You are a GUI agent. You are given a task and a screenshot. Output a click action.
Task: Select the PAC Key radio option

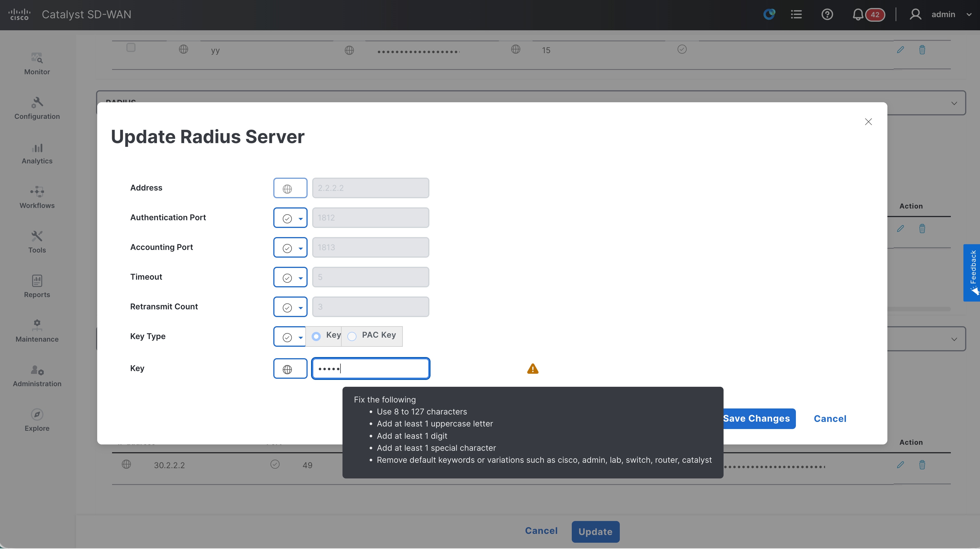pyautogui.click(x=352, y=336)
